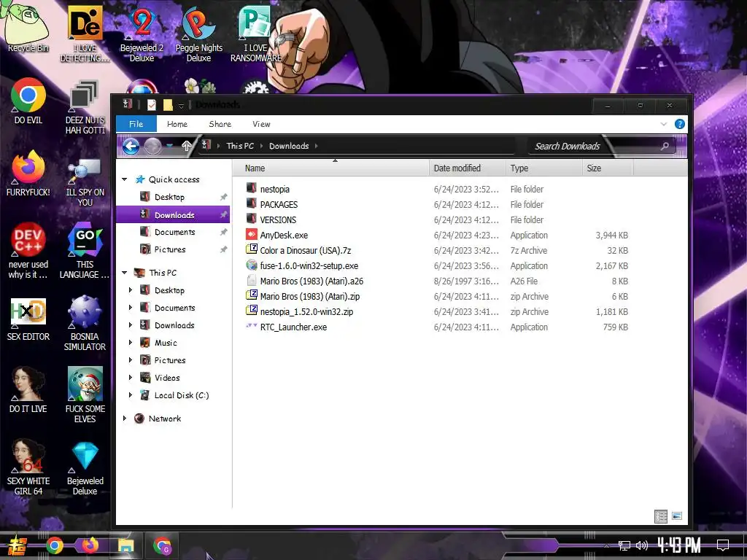This screenshot has width=747, height=560.
Task: Open the "ILL SPY ON YOU" shortcut
Action: 85,181
